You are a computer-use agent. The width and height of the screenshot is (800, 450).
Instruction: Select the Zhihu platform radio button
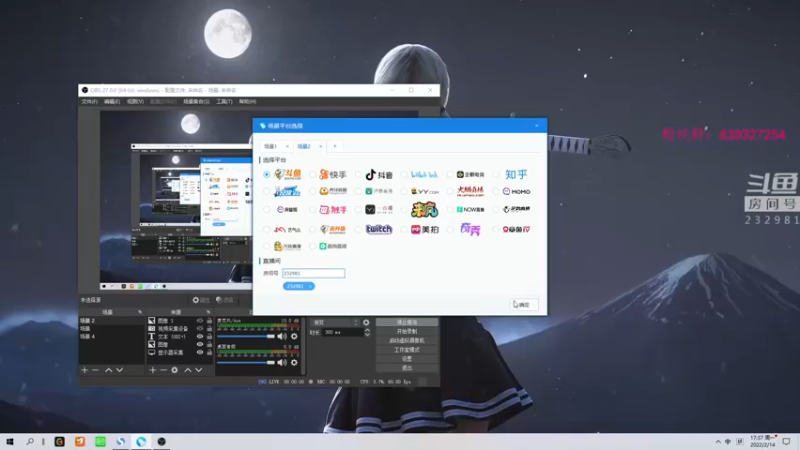496,174
